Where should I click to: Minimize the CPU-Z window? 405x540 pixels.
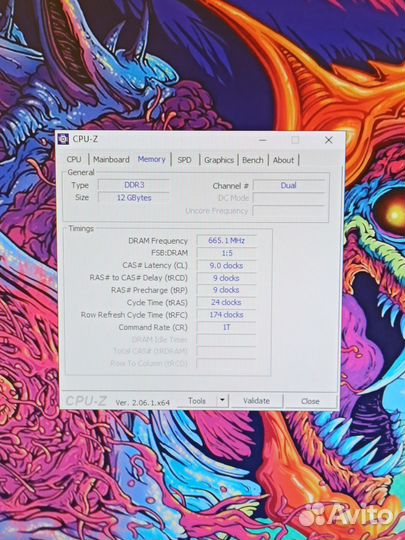(x=263, y=140)
